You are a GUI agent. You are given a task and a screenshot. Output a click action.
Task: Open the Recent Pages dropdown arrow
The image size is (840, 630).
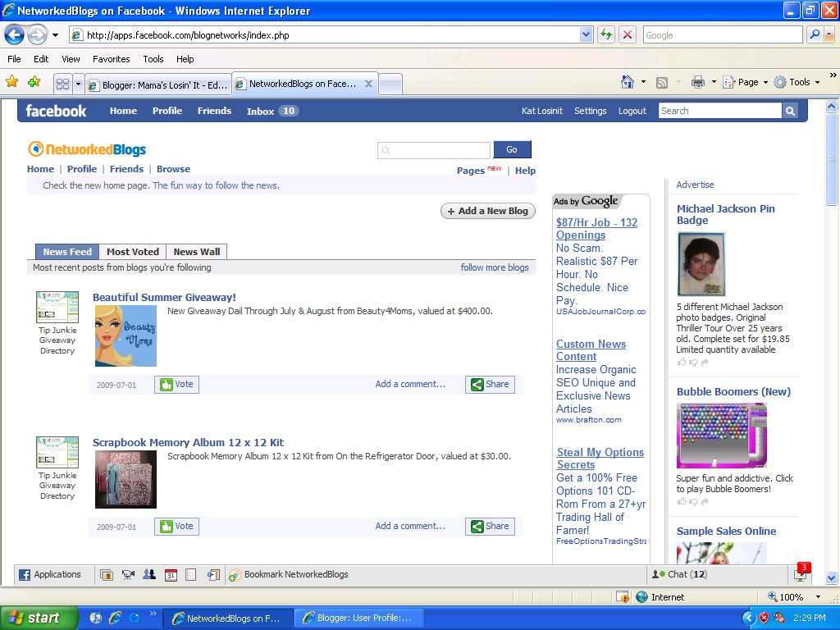[x=55, y=35]
